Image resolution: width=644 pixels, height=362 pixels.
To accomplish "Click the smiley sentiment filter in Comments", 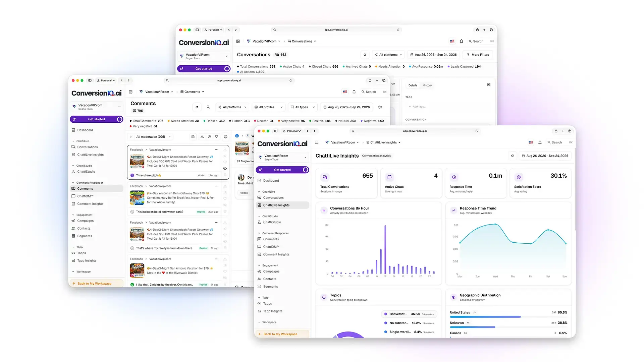I will 226,137.
